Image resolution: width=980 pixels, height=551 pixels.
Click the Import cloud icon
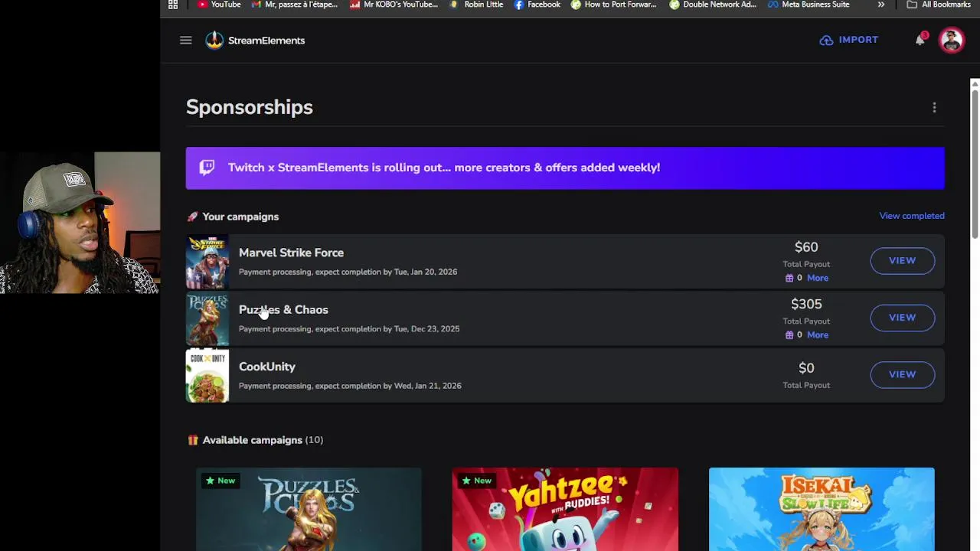[x=826, y=40]
